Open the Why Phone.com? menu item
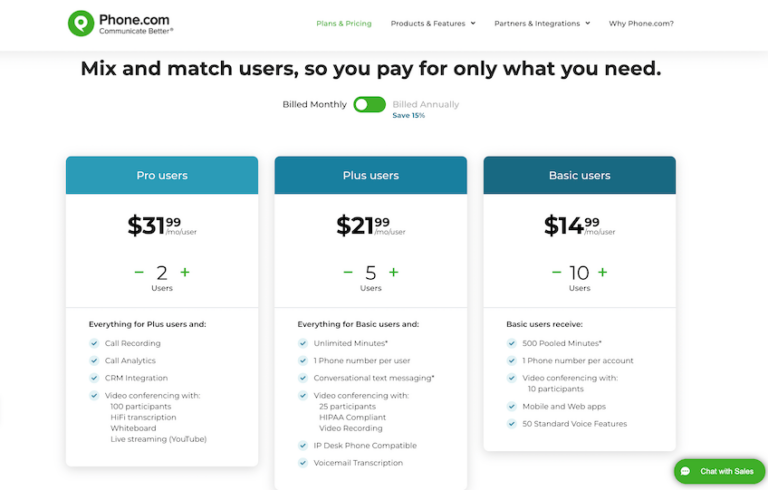Screen dimensions: 768x490 click(641, 23)
